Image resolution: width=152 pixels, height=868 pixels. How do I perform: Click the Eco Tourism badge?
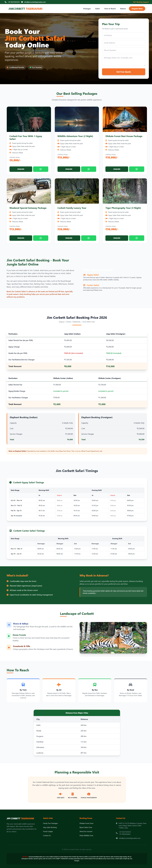click(36, 67)
